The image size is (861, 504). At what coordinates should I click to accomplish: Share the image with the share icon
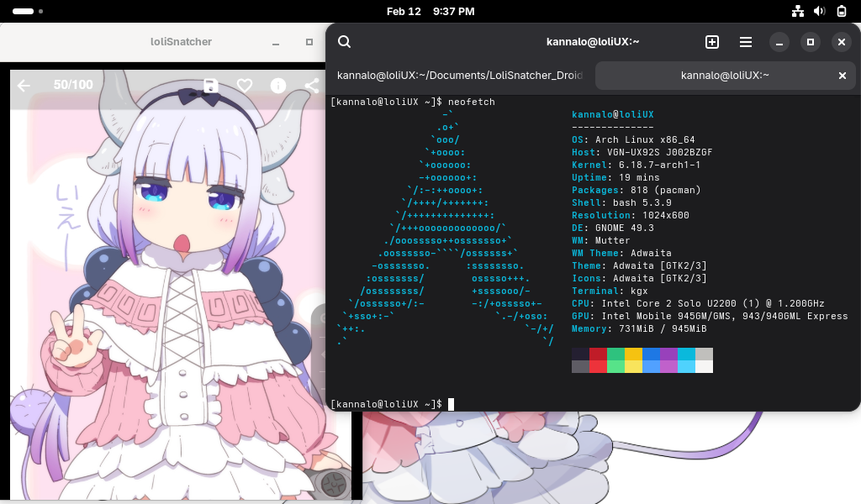tap(311, 86)
